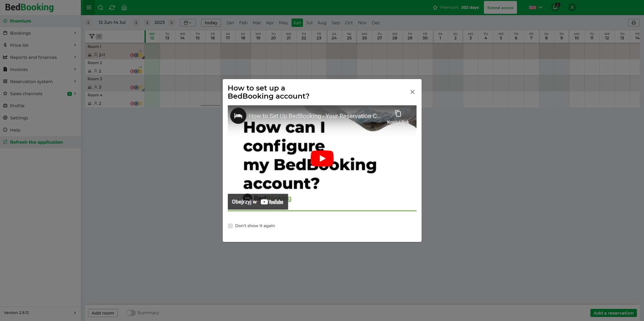Click video title How to Set Up BedBooking
The height and width of the screenshot is (321, 644).
(x=315, y=116)
